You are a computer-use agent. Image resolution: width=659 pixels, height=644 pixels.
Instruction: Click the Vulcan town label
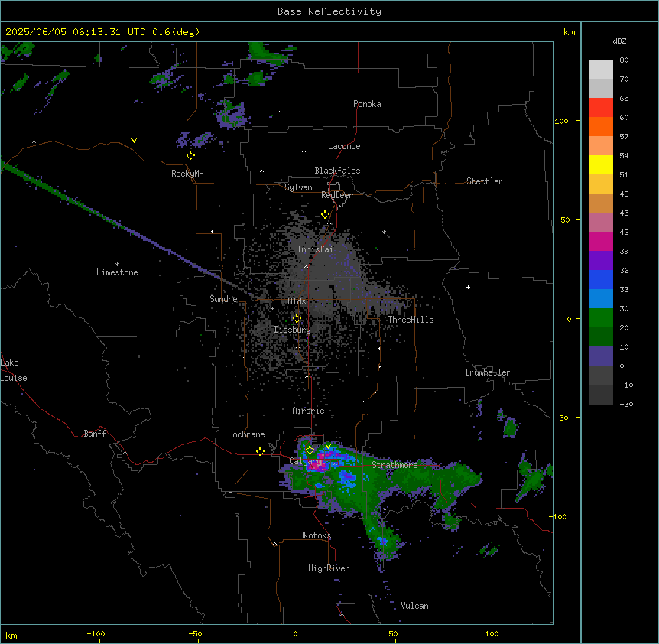(414, 606)
